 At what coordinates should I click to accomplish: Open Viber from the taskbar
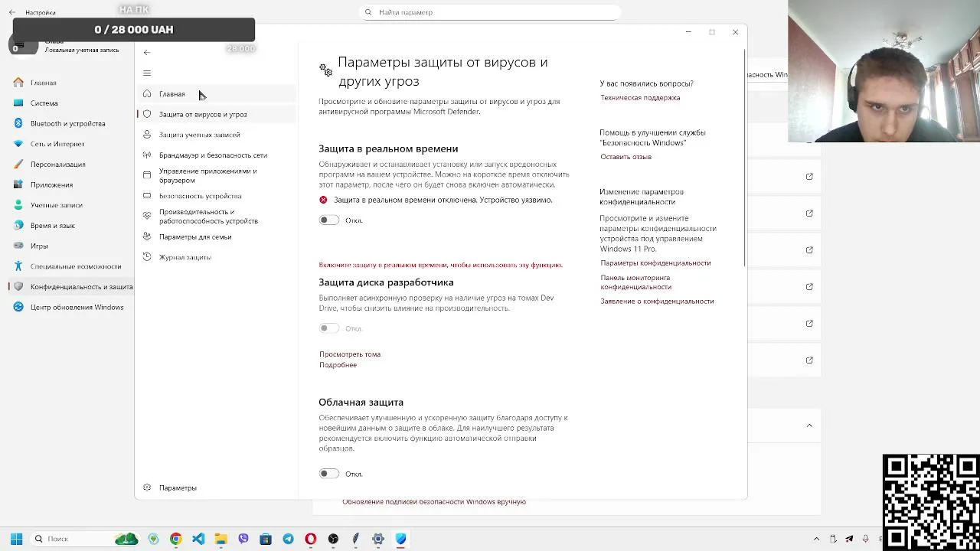pos(243,539)
